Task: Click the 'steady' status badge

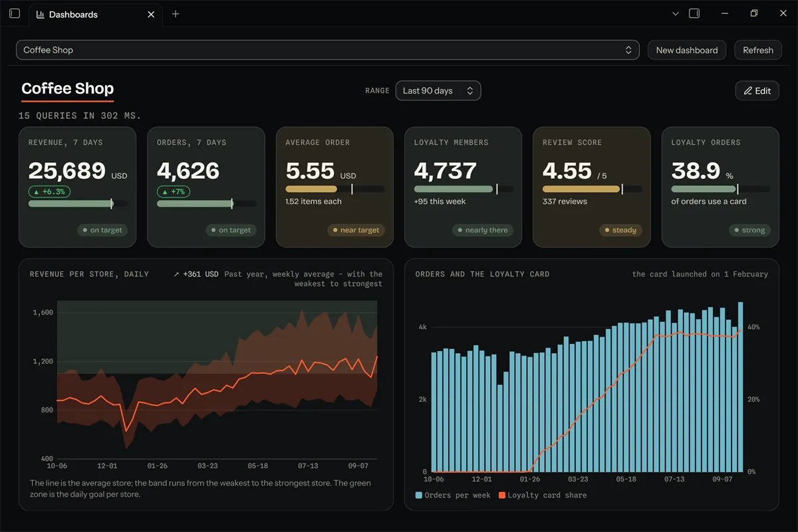Action: pyautogui.click(x=620, y=230)
